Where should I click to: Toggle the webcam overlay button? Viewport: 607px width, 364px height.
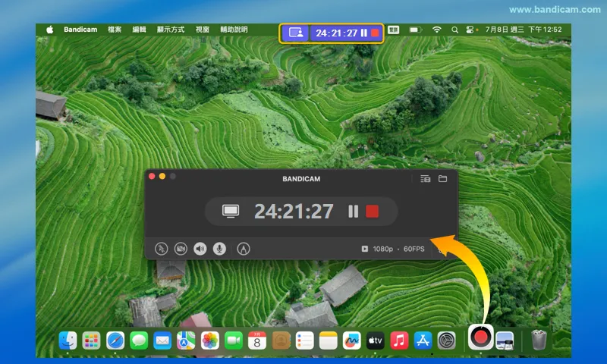(181, 248)
